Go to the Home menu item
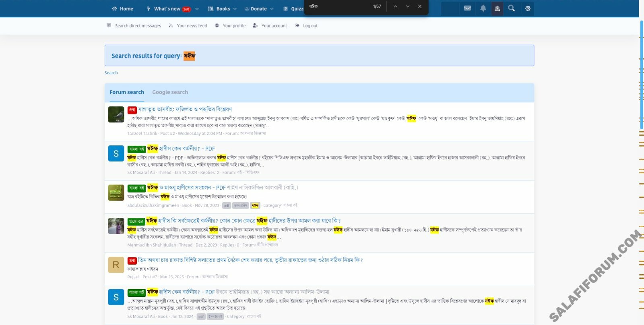This screenshot has height=325, width=644. click(x=122, y=9)
